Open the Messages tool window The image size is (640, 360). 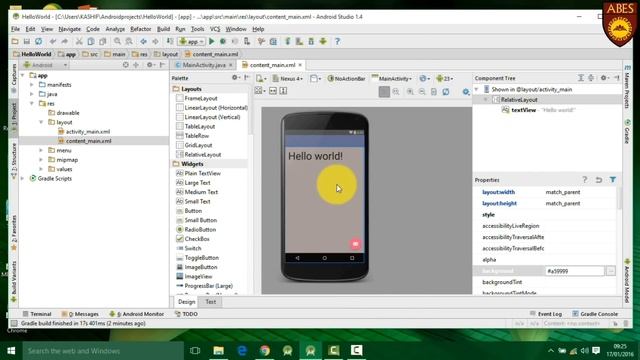(80, 314)
